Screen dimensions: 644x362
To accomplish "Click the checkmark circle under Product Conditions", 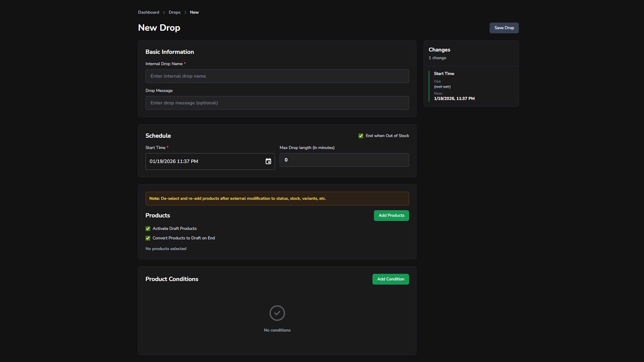I will click(277, 313).
